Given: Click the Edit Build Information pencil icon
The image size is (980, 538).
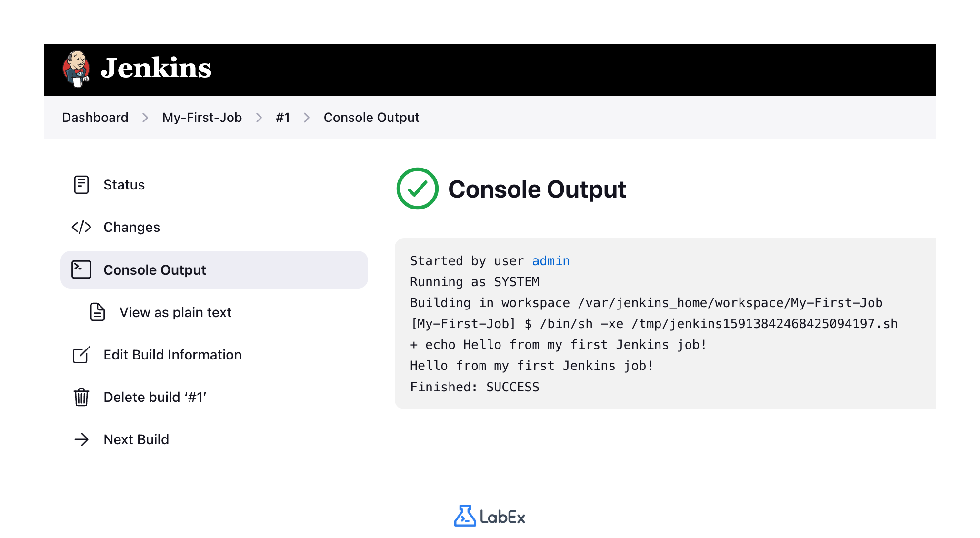Looking at the screenshot, I should click(81, 355).
